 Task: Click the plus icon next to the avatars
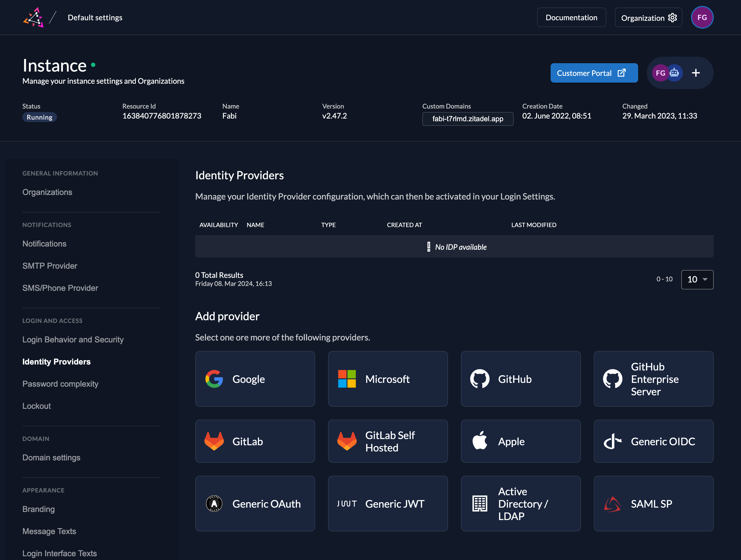695,73
